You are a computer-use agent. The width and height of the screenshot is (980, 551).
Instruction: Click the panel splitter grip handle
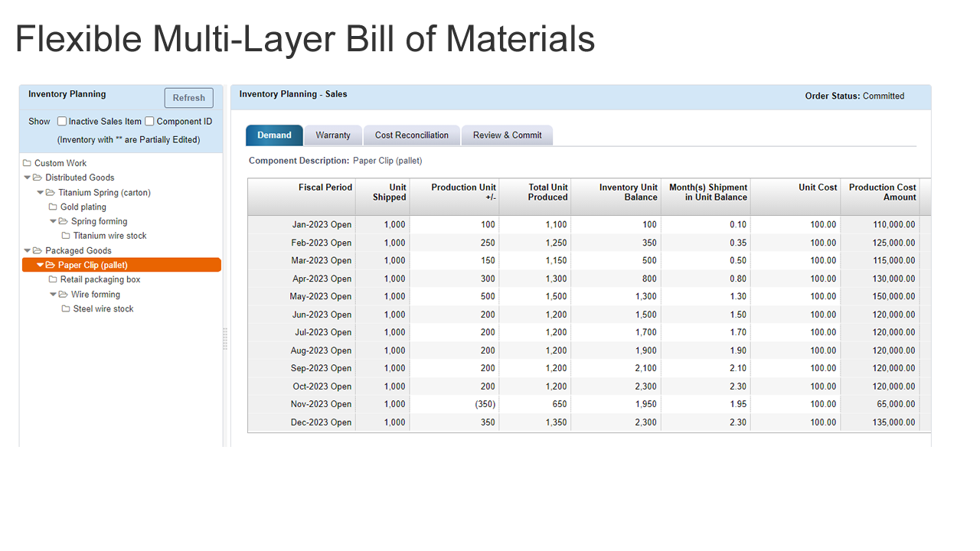(225, 339)
